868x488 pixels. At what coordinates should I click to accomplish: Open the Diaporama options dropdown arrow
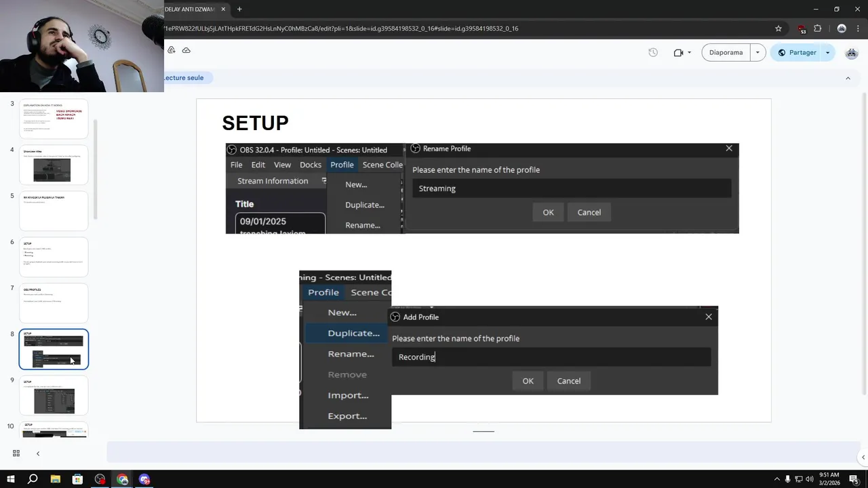pyautogui.click(x=757, y=52)
